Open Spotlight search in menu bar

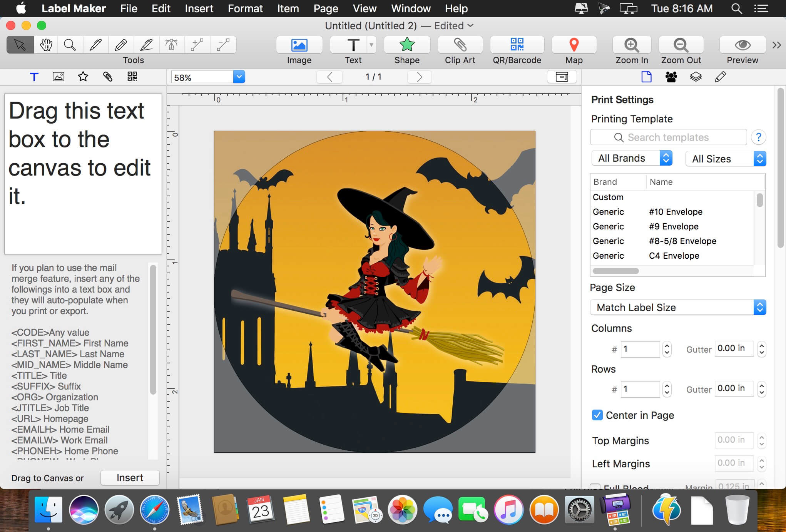736,8
